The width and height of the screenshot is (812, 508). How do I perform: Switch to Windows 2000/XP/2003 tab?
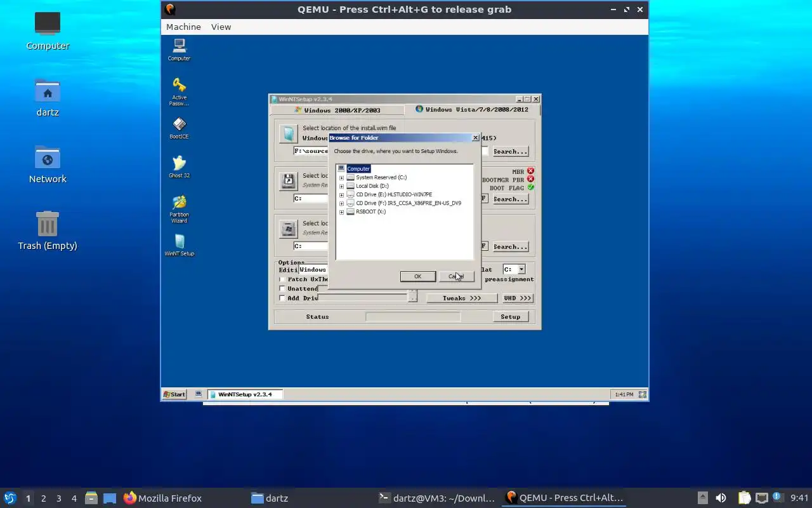click(x=337, y=110)
